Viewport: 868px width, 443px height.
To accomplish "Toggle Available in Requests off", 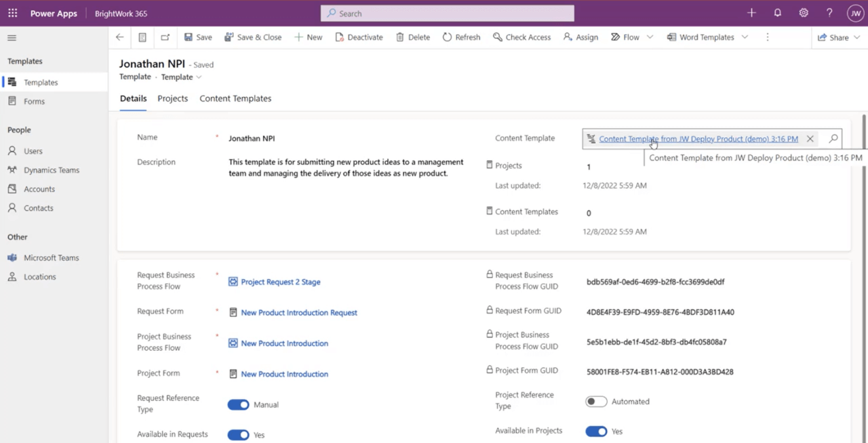I will point(238,434).
